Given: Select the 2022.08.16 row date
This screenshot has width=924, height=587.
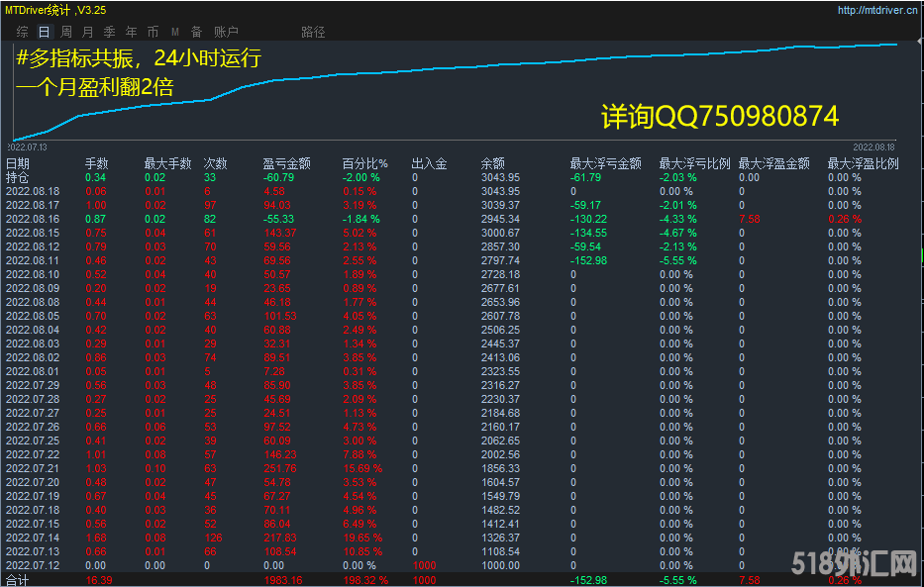Looking at the screenshot, I should coord(32,219).
